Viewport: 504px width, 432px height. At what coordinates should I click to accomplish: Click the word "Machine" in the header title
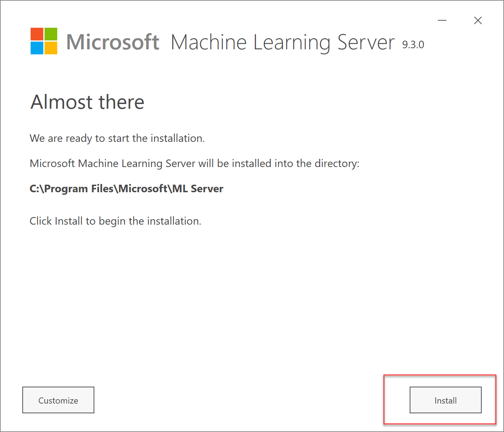coord(209,42)
